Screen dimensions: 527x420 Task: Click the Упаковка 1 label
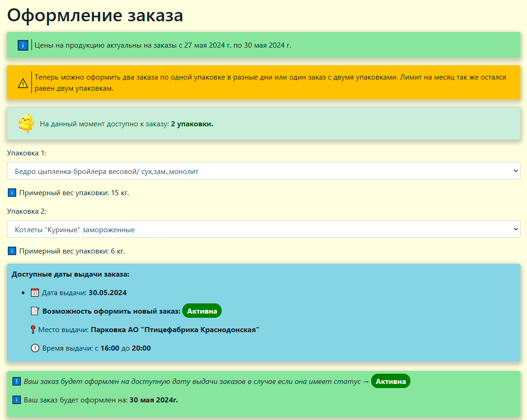27,153
